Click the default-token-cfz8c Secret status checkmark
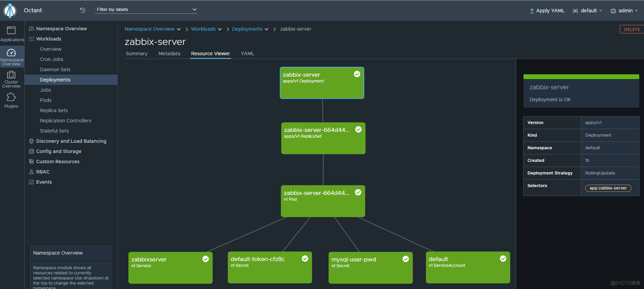This screenshot has height=289, width=644. click(x=305, y=259)
